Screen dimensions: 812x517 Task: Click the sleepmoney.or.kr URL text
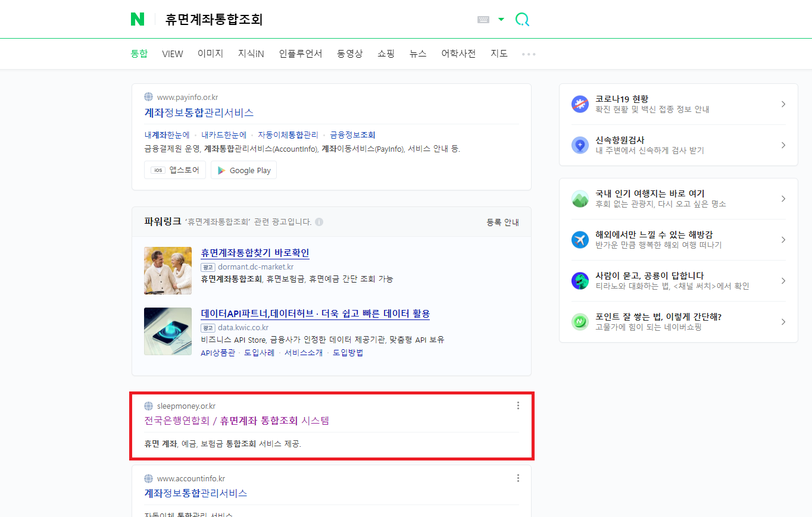[186, 406]
